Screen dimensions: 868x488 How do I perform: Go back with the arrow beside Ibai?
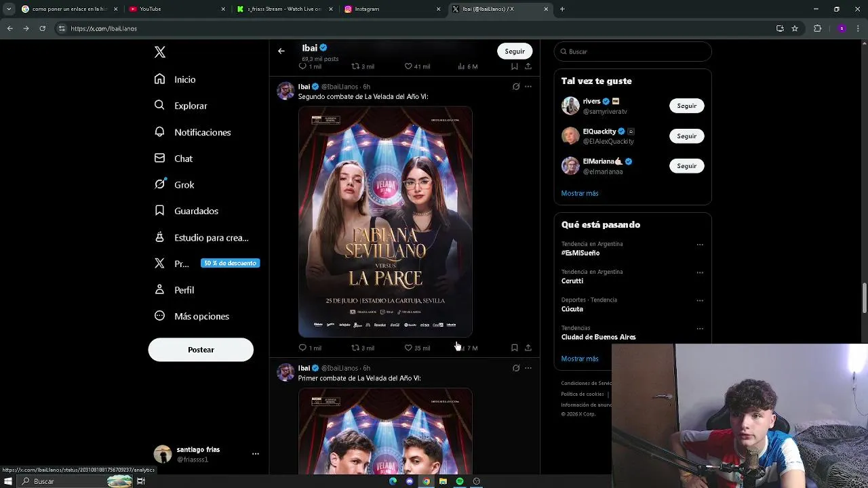(x=281, y=51)
